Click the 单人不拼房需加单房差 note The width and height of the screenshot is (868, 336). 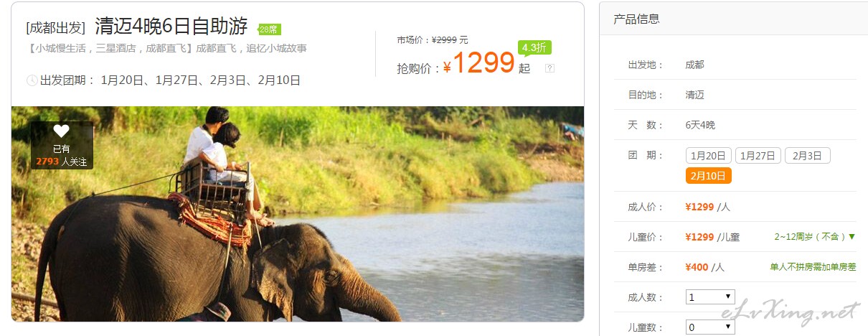pyautogui.click(x=813, y=266)
